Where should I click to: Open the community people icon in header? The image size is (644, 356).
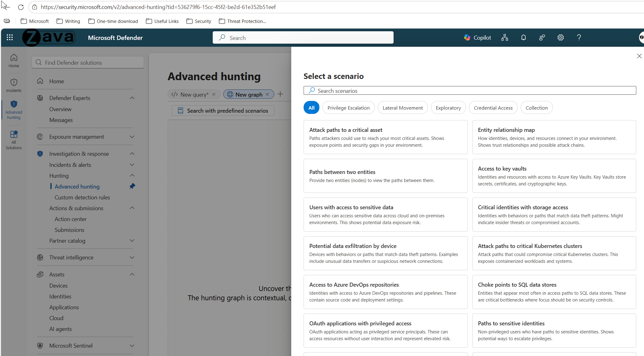point(542,37)
